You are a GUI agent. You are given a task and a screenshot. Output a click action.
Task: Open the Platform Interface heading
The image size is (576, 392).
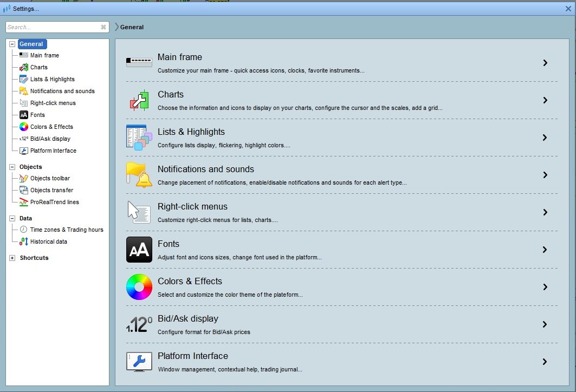coord(193,356)
